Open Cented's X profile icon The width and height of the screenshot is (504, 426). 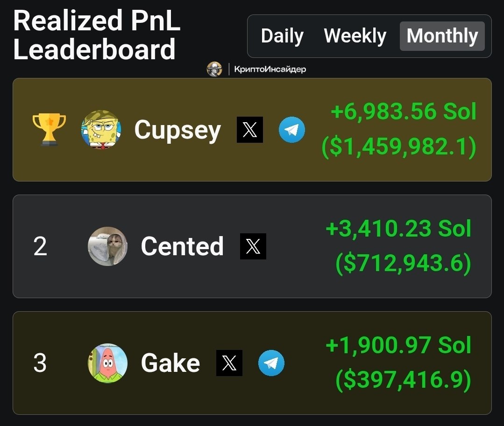pyautogui.click(x=253, y=246)
